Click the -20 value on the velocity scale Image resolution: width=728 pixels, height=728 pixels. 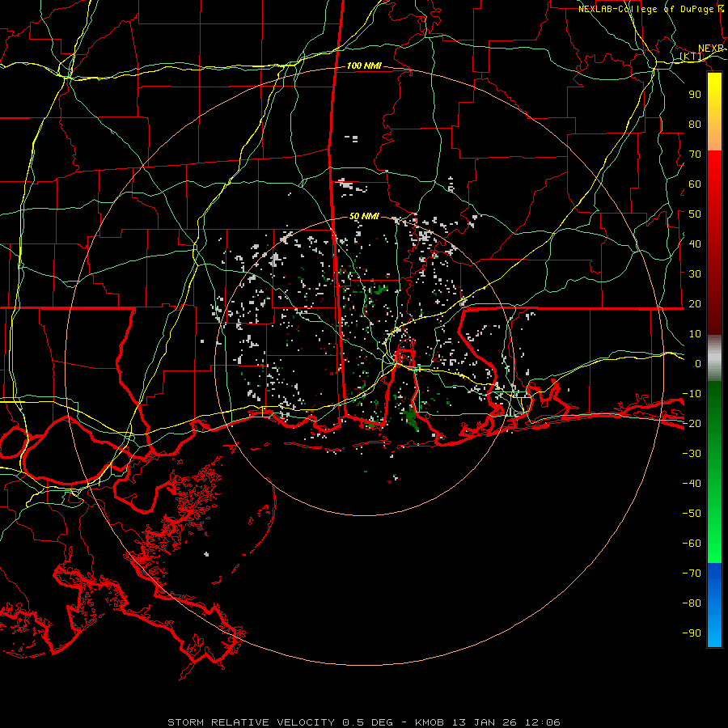[x=692, y=424]
